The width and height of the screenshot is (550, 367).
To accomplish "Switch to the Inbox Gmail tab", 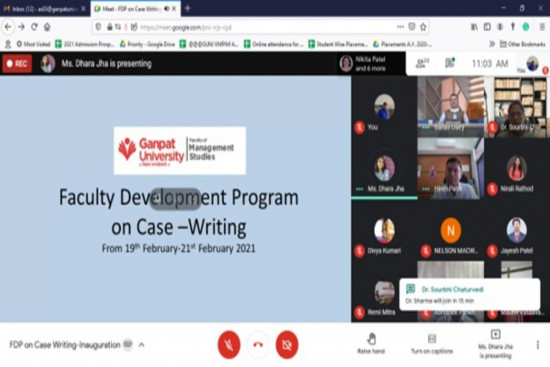I will [x=45, y=9].
